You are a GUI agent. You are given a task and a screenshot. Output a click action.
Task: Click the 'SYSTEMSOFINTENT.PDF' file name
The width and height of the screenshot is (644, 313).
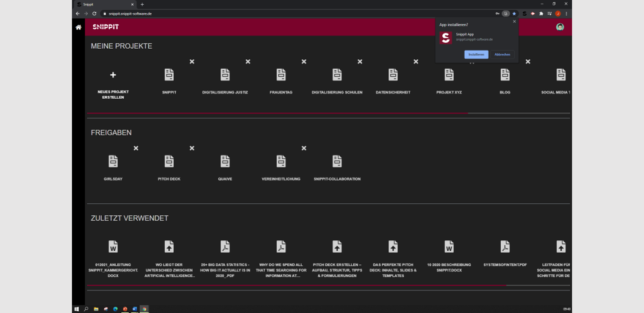coord(505,265)
